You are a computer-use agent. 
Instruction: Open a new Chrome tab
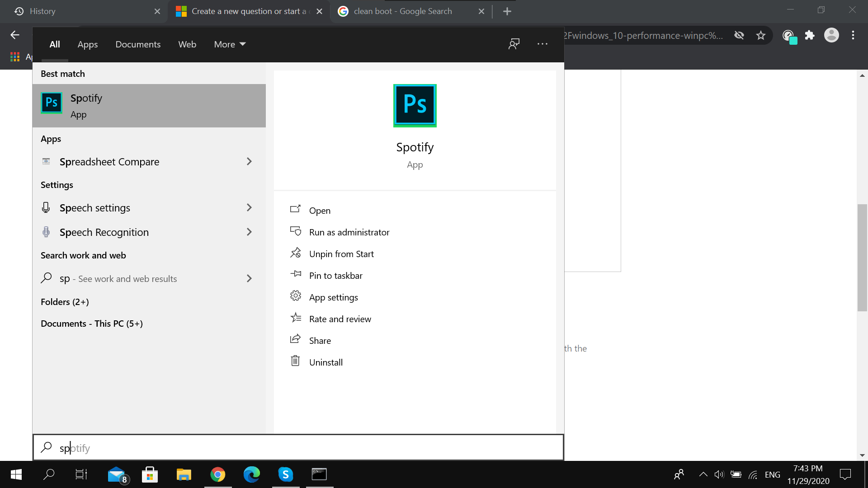coord(507,11)
